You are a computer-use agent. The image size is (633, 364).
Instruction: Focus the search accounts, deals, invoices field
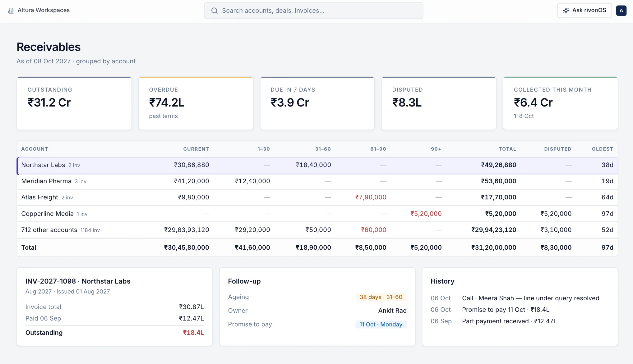(313, 11)
